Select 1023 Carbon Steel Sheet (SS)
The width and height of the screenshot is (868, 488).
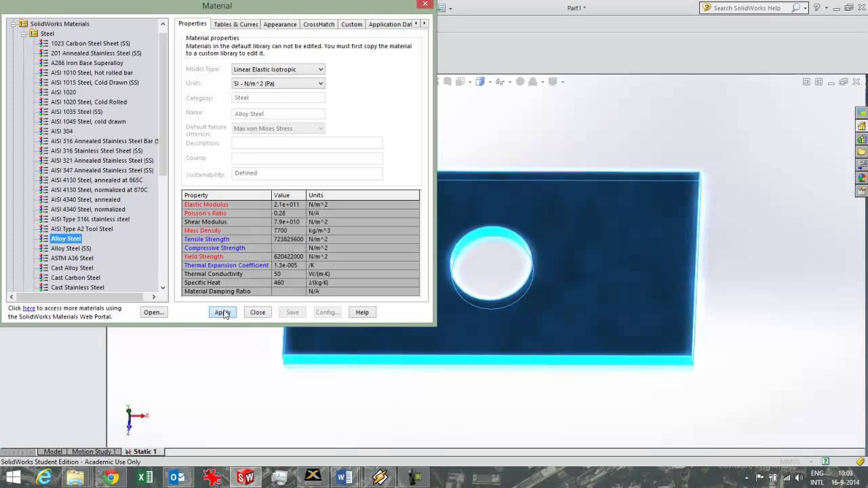tap(90, 43)
